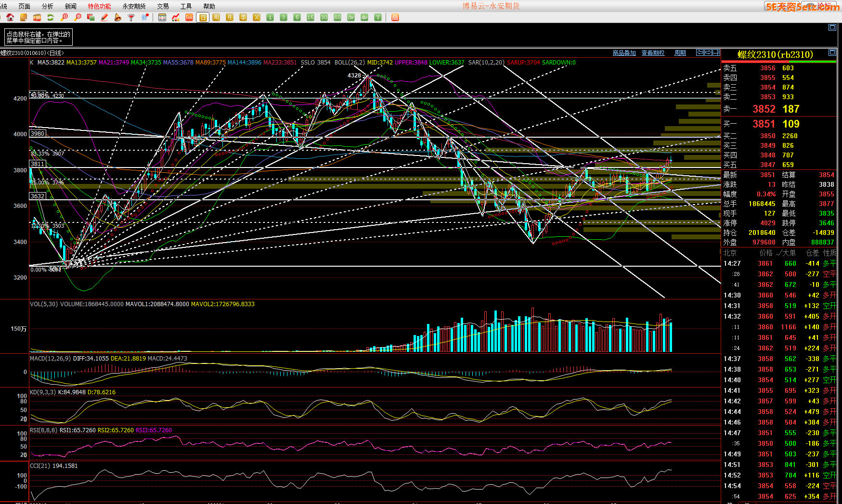Click the orange 画 icon in toolbar
The width and height of the screenshot is (842, 504).
tap(395, 17)
